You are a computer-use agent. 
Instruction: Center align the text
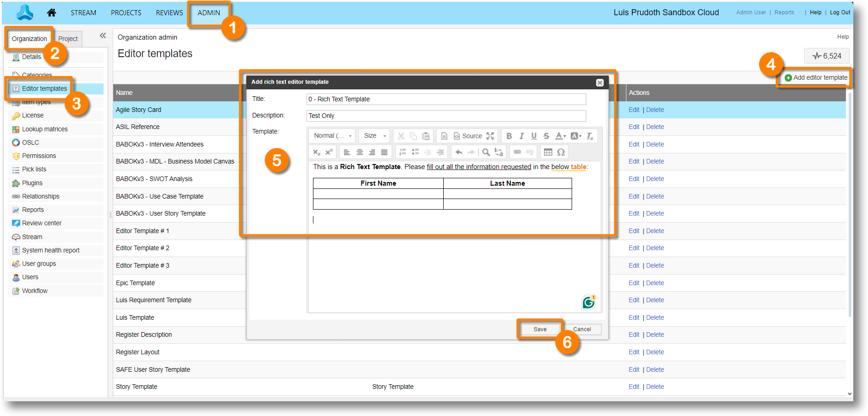pos(359,152)
